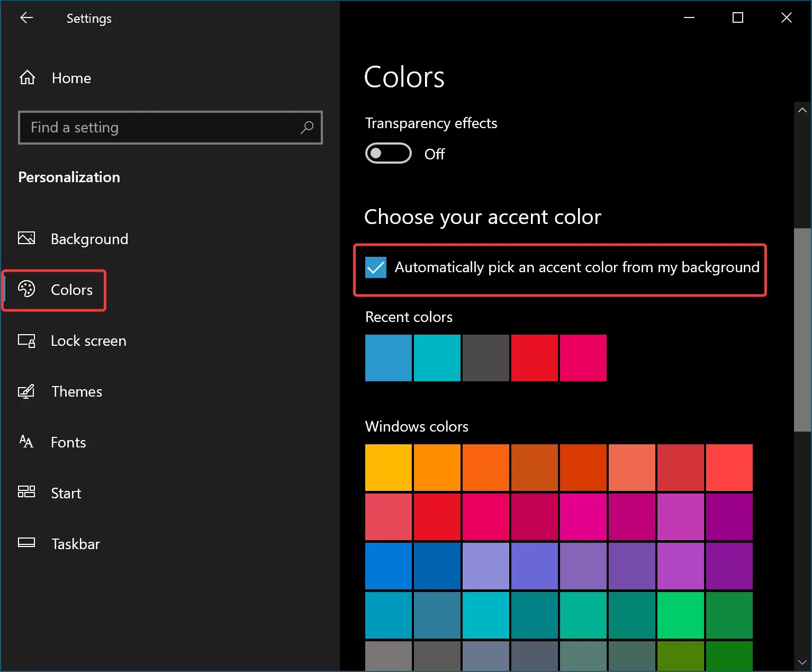Click inside the Find a setting field
Viewport: 812px width, 672px height.
[x=159, y=128]
